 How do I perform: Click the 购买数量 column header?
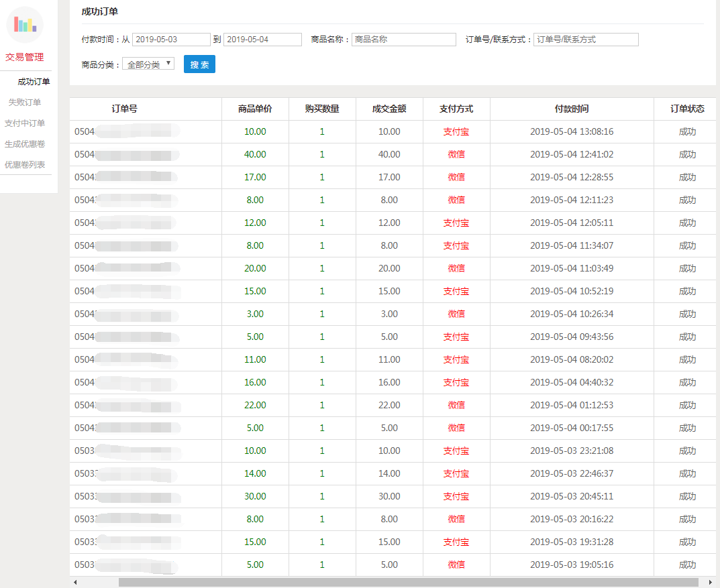coord(322,109)
